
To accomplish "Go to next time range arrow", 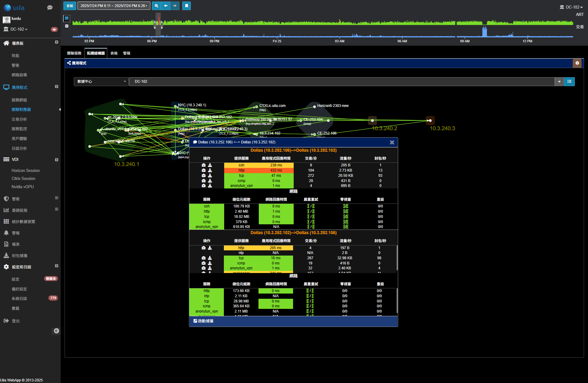I will click(175, 6).
